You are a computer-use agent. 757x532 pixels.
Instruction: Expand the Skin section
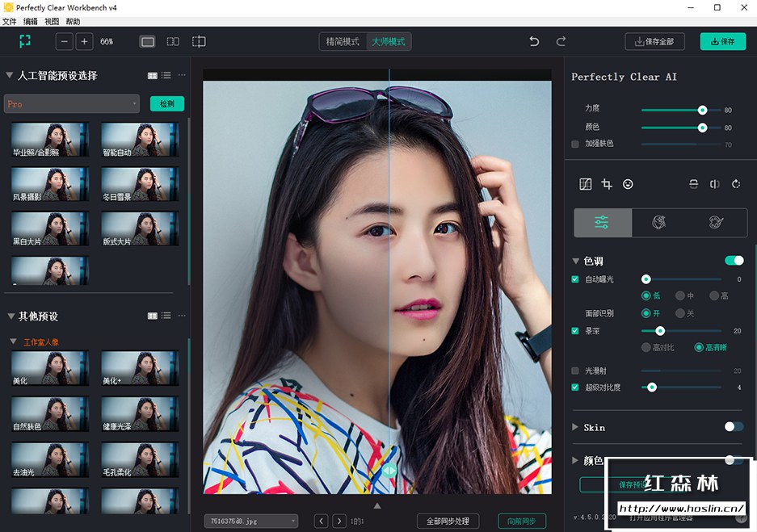[x=575, y=427]
